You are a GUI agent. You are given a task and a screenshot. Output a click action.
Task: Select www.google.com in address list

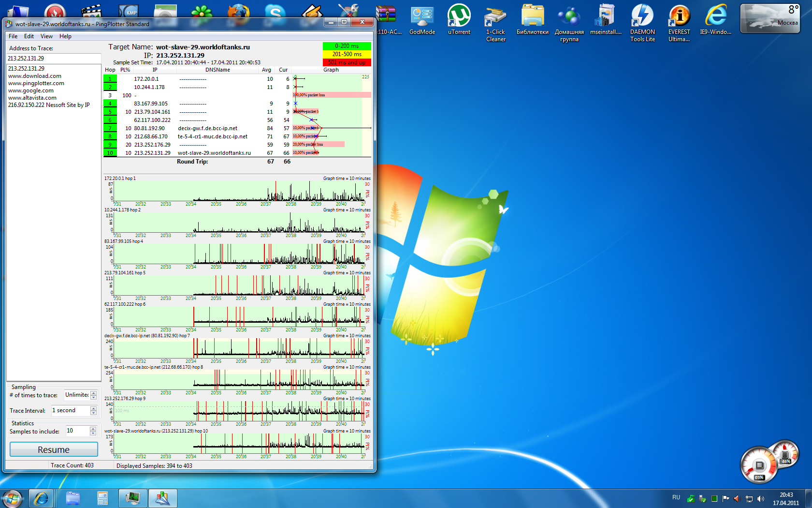click(31, 90)
